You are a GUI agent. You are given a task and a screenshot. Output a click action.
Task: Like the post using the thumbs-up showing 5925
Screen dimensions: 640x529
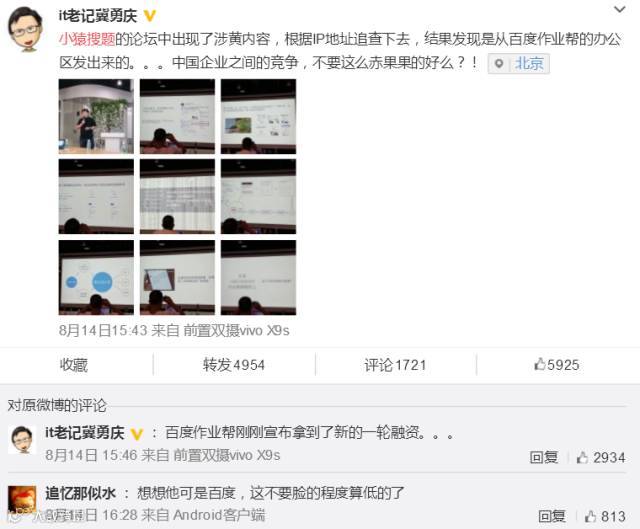click(557, 365)
